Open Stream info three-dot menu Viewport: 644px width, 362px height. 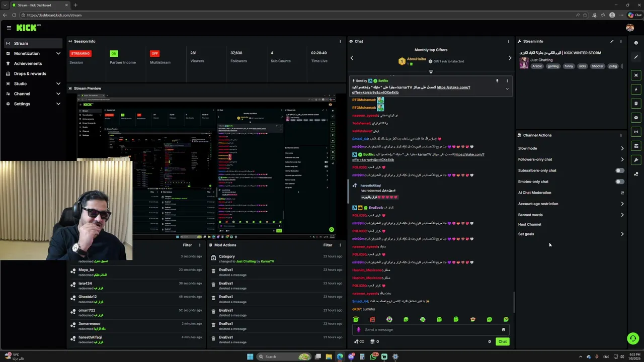pyautogui.click(x=621, y=41)
